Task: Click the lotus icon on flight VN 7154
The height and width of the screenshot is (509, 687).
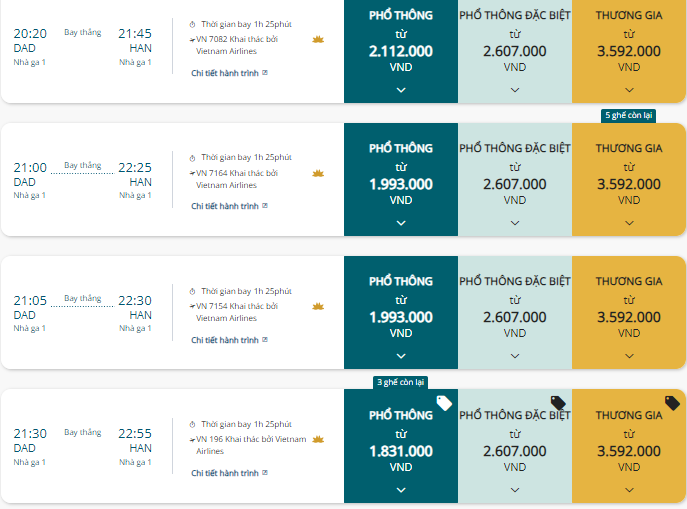Action: pyautogui.click(x=318, y=306)
